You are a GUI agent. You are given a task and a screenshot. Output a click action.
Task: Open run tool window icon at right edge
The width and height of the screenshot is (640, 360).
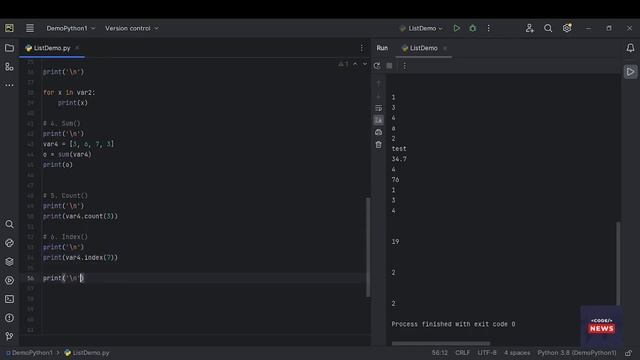pos(630,72)
